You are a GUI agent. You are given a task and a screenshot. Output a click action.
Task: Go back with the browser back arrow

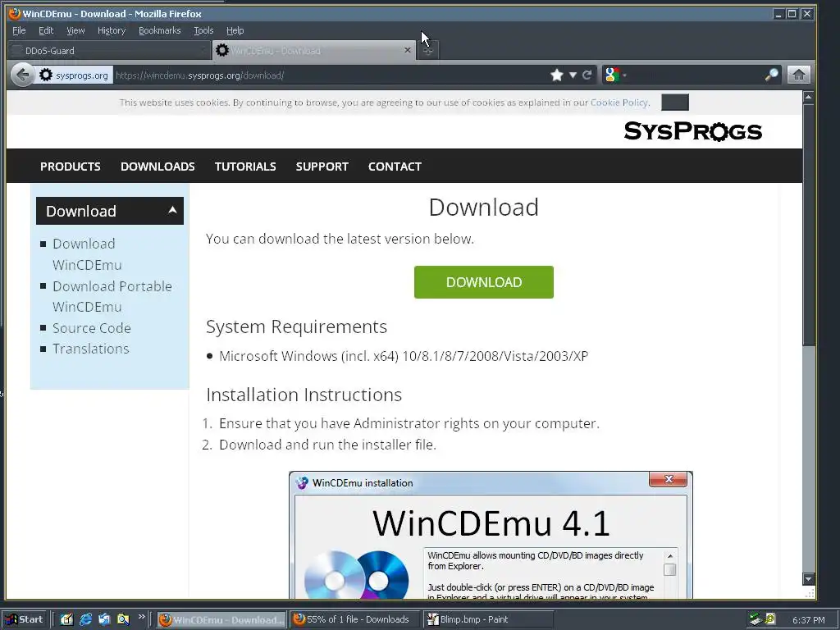point(22,75)
